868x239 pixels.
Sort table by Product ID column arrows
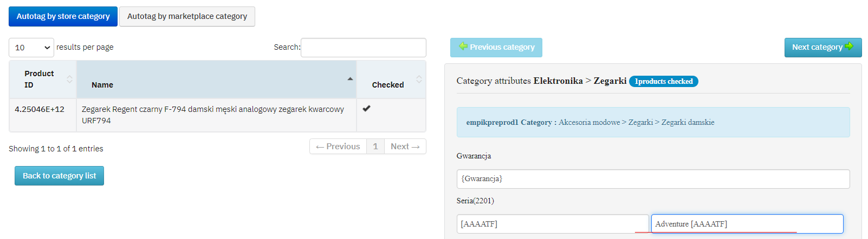(69, 79)
